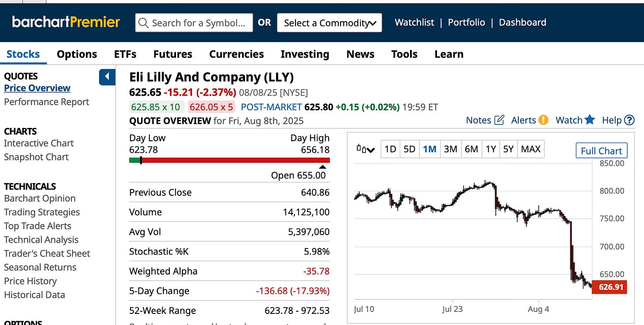Click the red ask 626.05 x 5
The width and height of the screenshot is (644, 325).
coord(211,107)
